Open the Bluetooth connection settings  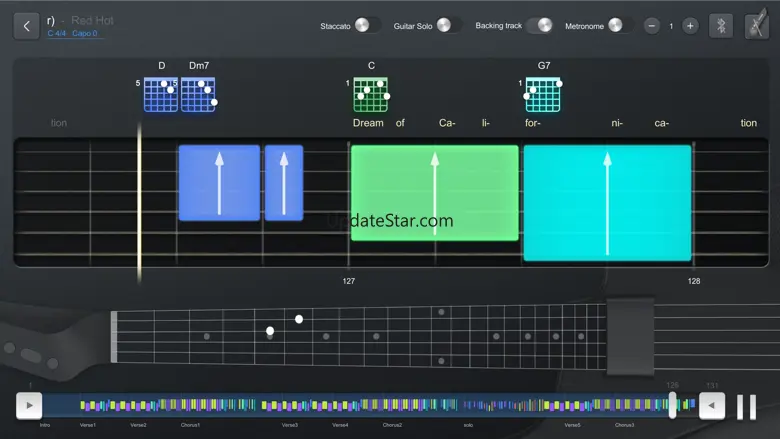tap(721, 26)
